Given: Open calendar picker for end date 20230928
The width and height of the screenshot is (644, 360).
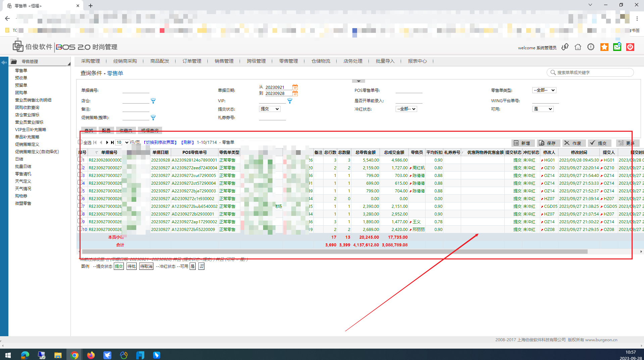Looking at the screenshot, I should 295,94.
